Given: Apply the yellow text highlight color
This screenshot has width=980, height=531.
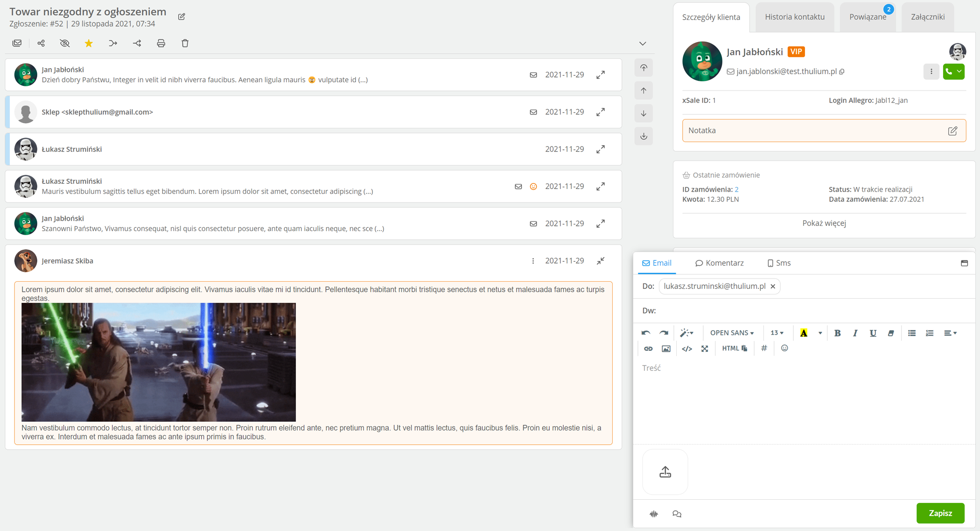Looking at the screenshot, I should (804, 333).
